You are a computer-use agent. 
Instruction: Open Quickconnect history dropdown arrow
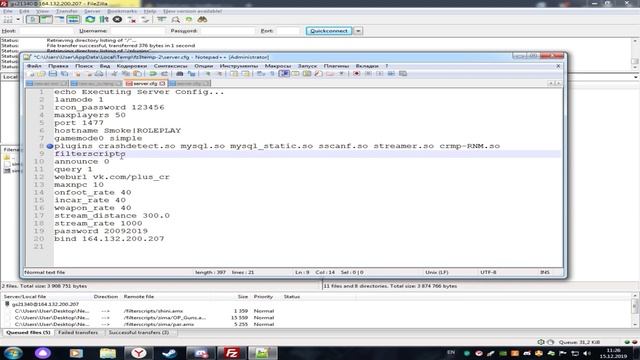tap(358, 31)
